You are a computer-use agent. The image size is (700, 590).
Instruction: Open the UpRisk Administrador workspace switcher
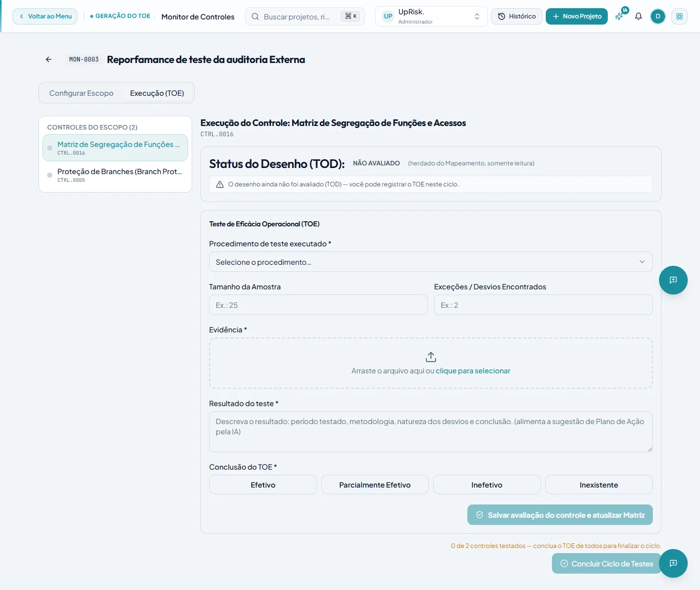(431, 16)
